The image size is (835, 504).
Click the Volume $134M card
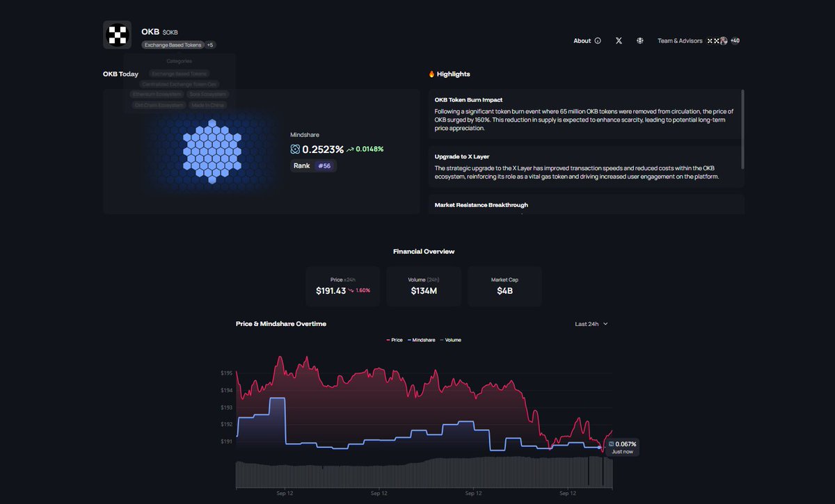click(424, 286)
